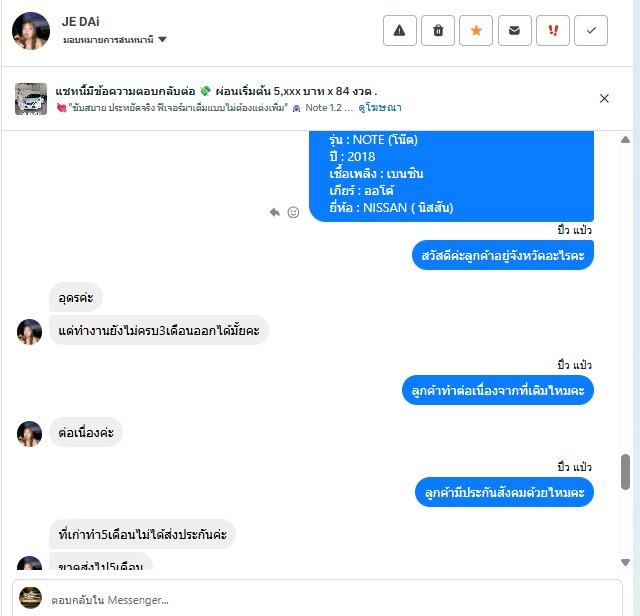React with emoji to car details message
The width and height of the screenshot is (640, 616).
[293, 212]
